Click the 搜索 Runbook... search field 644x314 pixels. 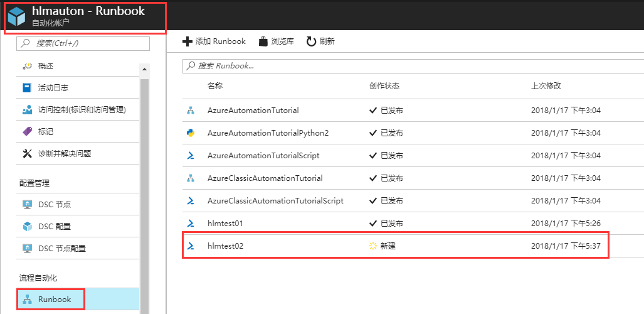(413, 66)
